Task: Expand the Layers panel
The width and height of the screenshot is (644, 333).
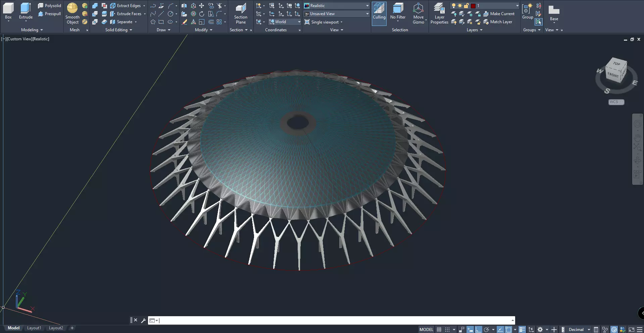Action: [x=475, y=30]
